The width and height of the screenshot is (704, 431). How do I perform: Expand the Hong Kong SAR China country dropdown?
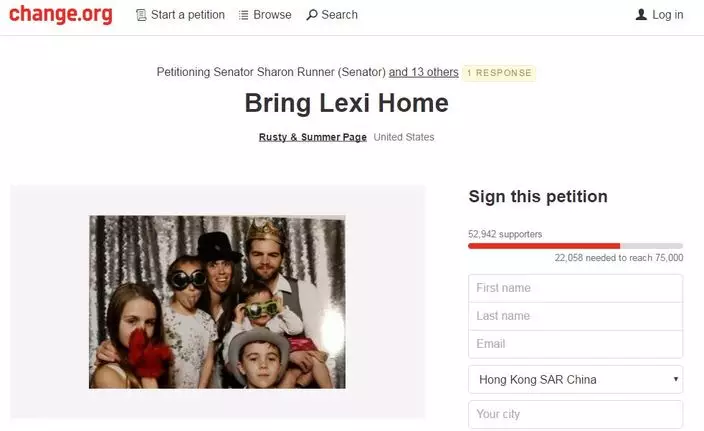pyautogui.click(x=575, y=380)
